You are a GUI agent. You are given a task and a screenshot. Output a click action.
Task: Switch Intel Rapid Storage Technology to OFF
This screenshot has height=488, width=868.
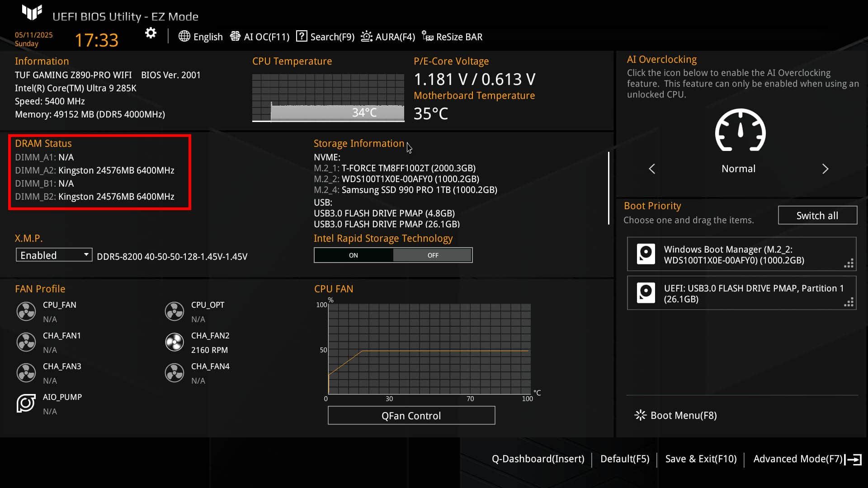pyautogui.click(x=433, y=255)
